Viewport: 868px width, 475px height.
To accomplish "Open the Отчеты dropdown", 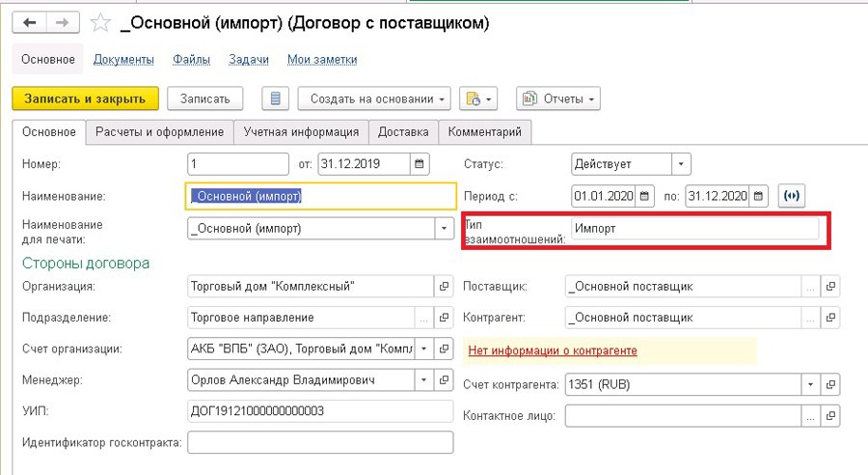I will point(559,98).
